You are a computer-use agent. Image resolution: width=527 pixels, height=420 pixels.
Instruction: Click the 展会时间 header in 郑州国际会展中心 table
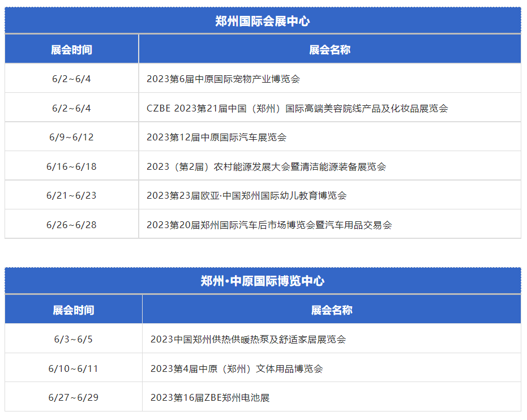pyautogui.click(x=71, y=50)
